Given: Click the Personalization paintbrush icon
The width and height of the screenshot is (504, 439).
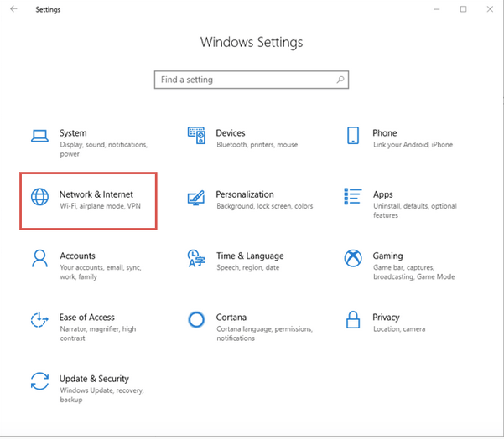Looking at the screenshot, I should point(196,198).
